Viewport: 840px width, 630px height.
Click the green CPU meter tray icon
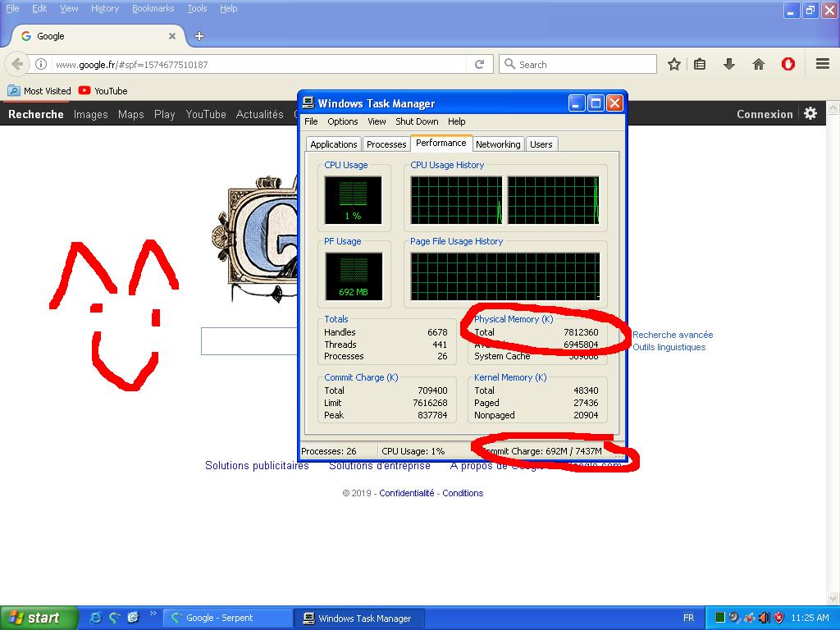(720, 618)
